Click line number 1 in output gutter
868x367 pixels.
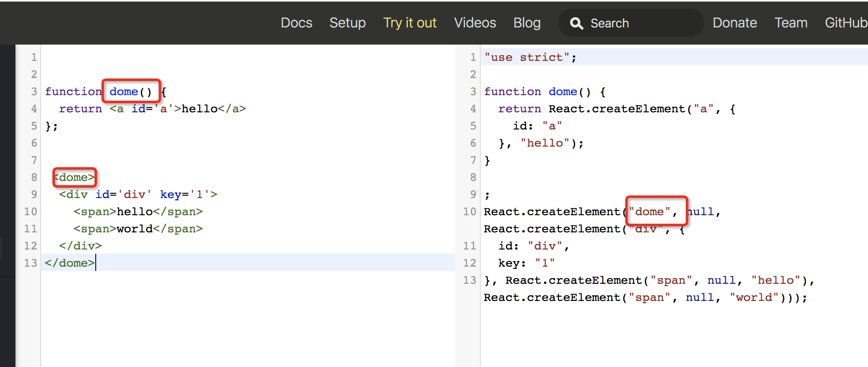(x=473, y=57)
